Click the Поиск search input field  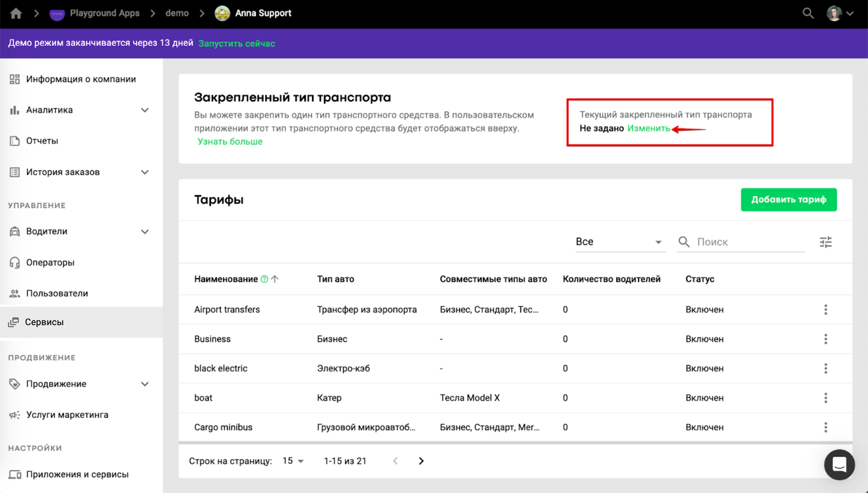click(x=749, y=242)
